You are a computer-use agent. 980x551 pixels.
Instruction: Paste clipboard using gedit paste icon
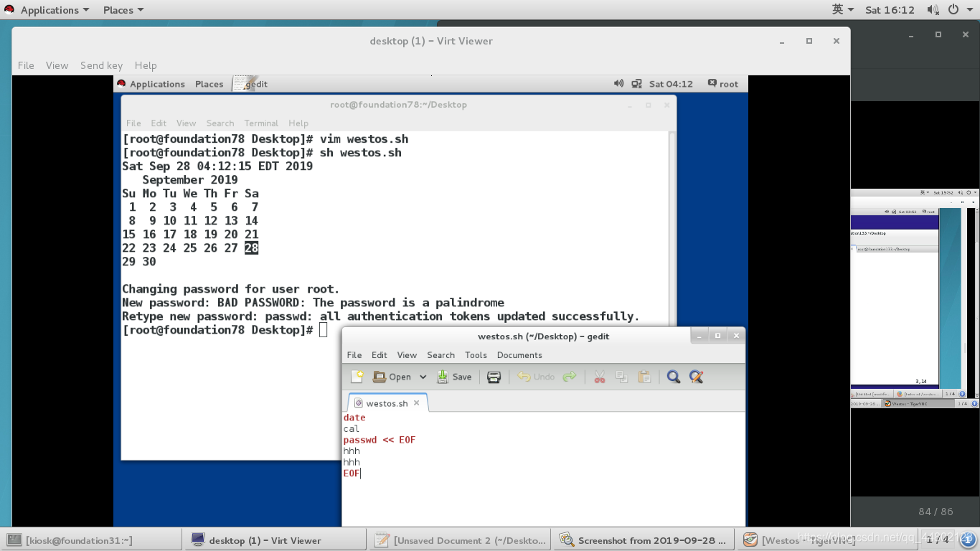tap(644, 377)
